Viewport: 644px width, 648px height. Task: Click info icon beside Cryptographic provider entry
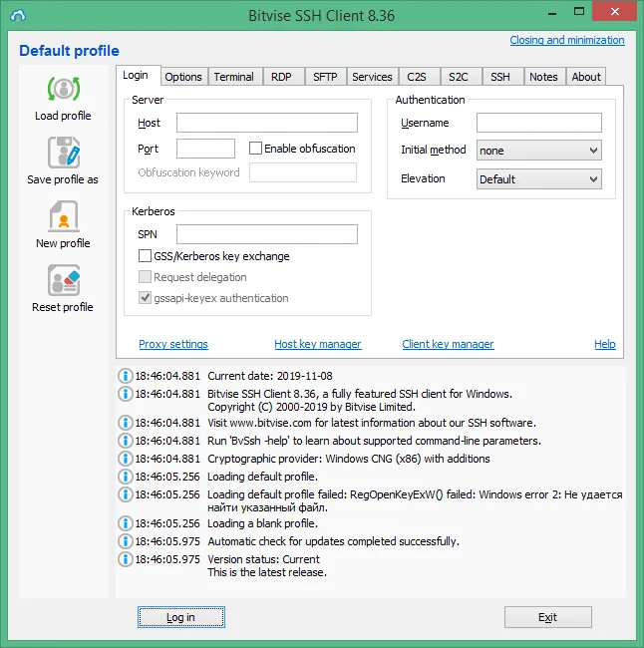125,459
